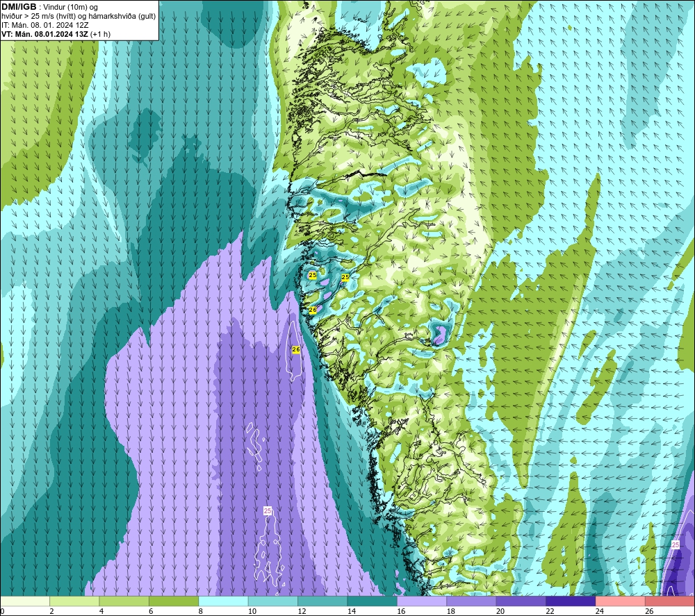695x616 pixels.
Task: Click the '2' legend scale value
Action: (x=52, y=611)
